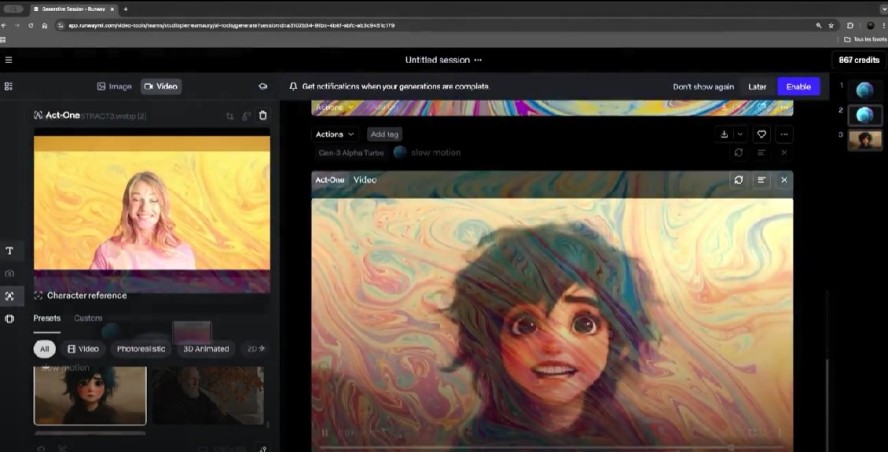The height and width of the screenshot is (452, 888).
Task: Select the Act-One tool in left sidebar
Action: coord(10,296)
